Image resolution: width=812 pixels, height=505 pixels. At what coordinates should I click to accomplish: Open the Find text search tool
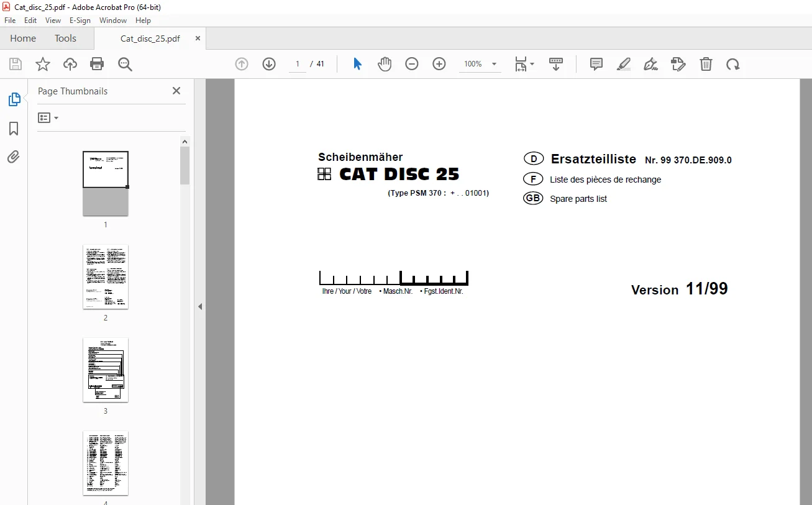[125, 64]
